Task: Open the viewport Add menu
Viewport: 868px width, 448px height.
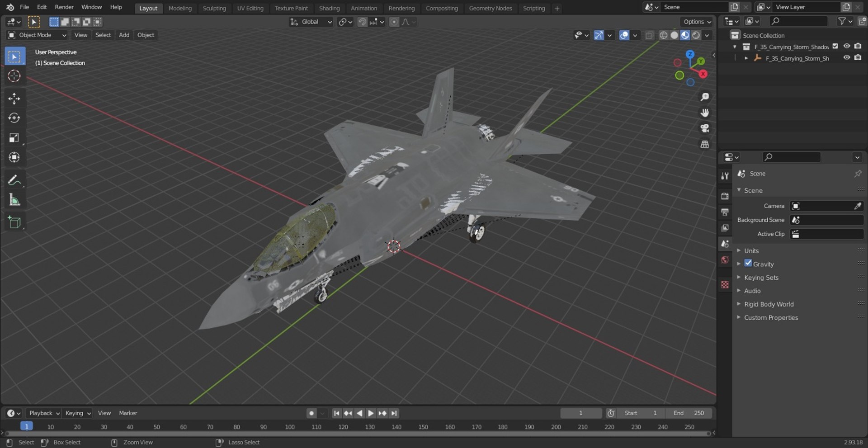Action: point(124,35)
